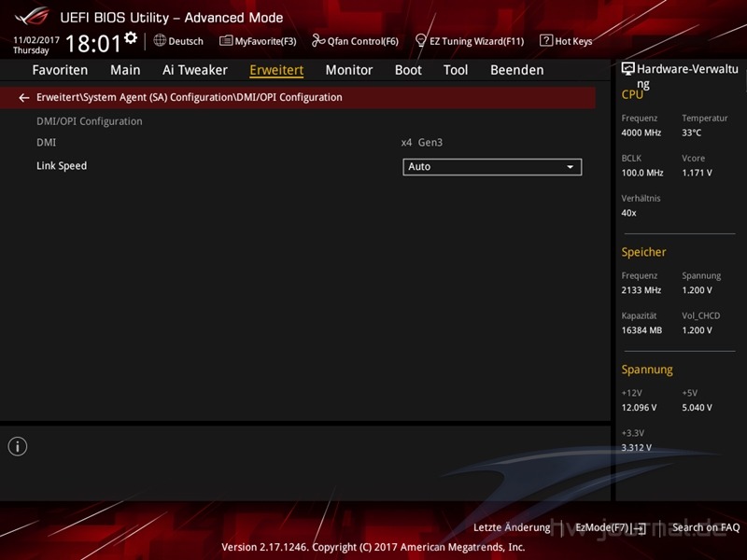Click the MyFavorite list icon
Screen dimensions: 747x560
pos(226,40)
